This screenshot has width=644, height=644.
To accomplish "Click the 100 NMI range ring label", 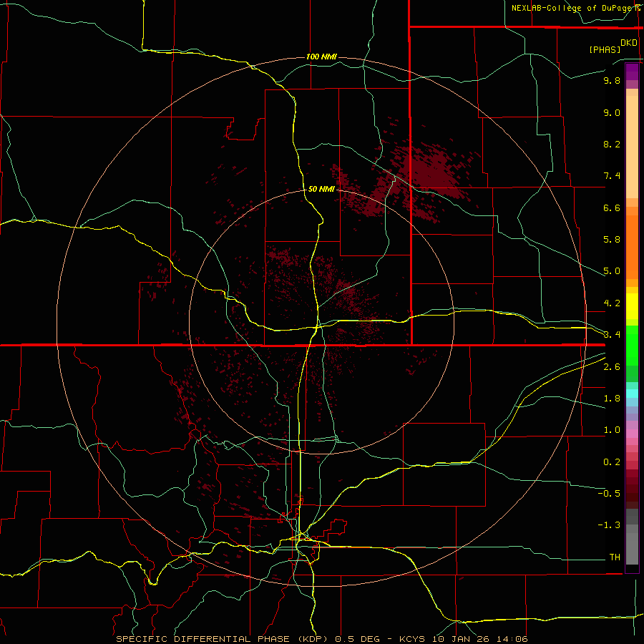I will pos(321,57).
